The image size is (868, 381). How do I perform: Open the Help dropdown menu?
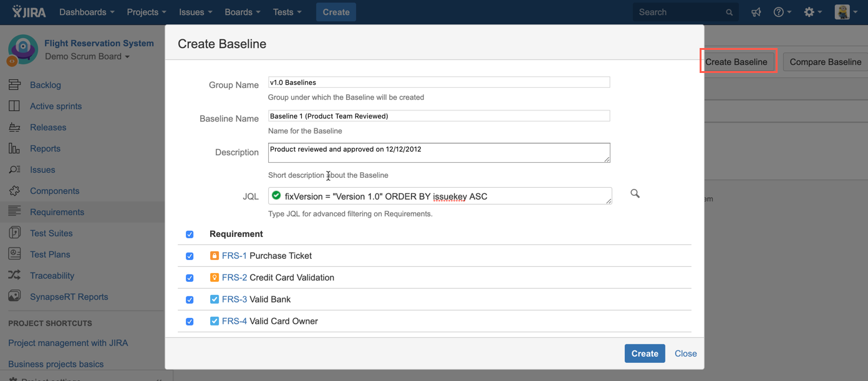click(782, 12)
